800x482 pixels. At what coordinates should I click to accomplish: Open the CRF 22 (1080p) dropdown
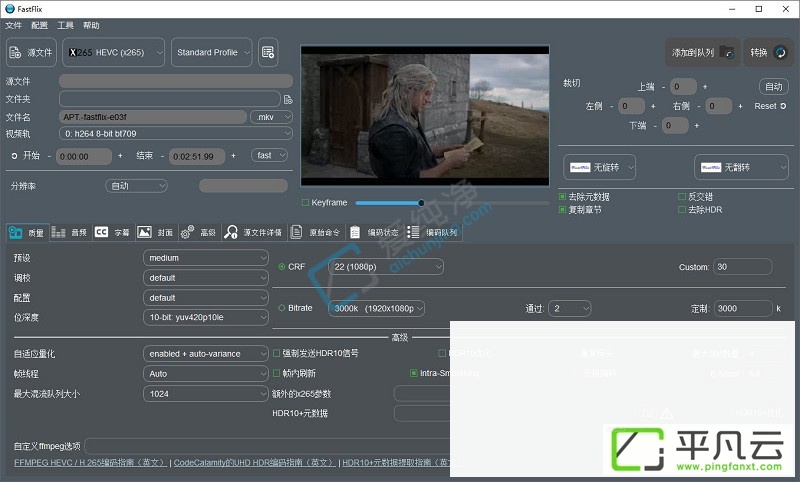coord(386,267)
